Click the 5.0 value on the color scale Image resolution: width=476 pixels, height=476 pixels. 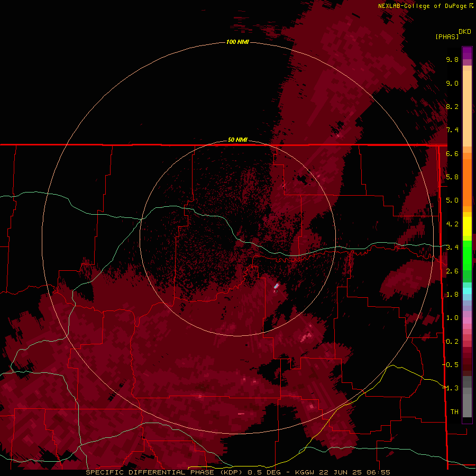(452, 200)
